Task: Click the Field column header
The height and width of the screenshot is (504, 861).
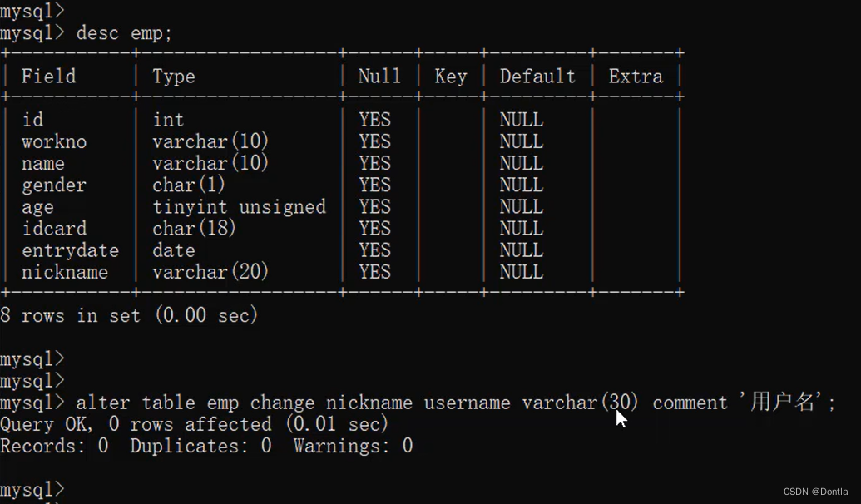Action: click(x=49, y=76)
